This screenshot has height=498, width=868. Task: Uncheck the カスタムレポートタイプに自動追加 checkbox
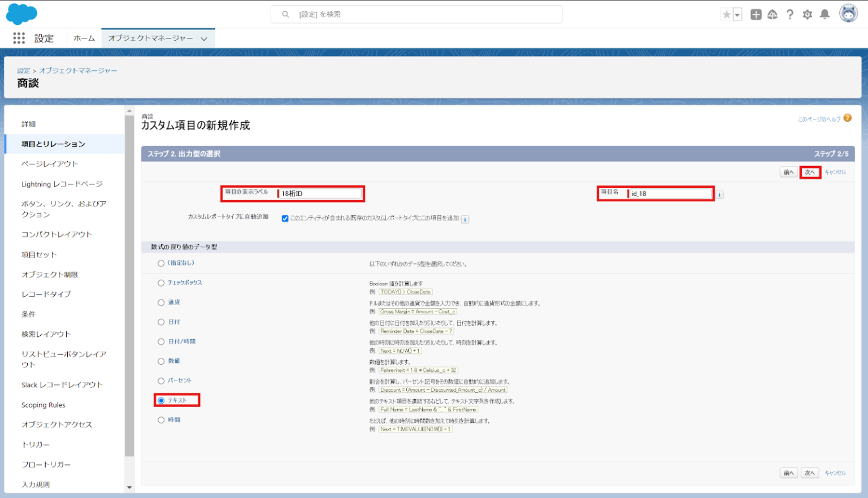tap(285, 219)
